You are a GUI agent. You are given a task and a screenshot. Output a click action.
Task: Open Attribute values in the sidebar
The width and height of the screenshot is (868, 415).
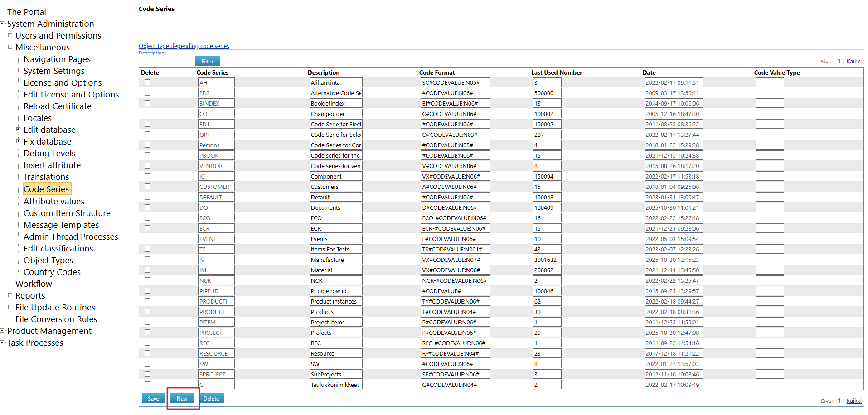pos(54,202)
